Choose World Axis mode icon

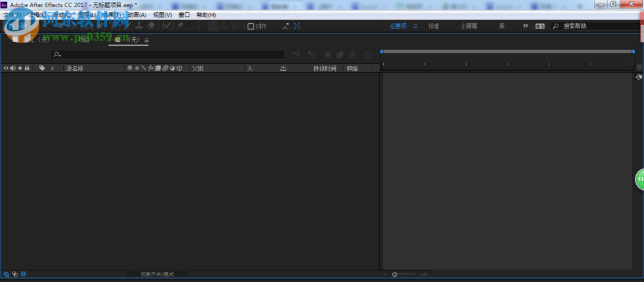click(x=223, y=26)
